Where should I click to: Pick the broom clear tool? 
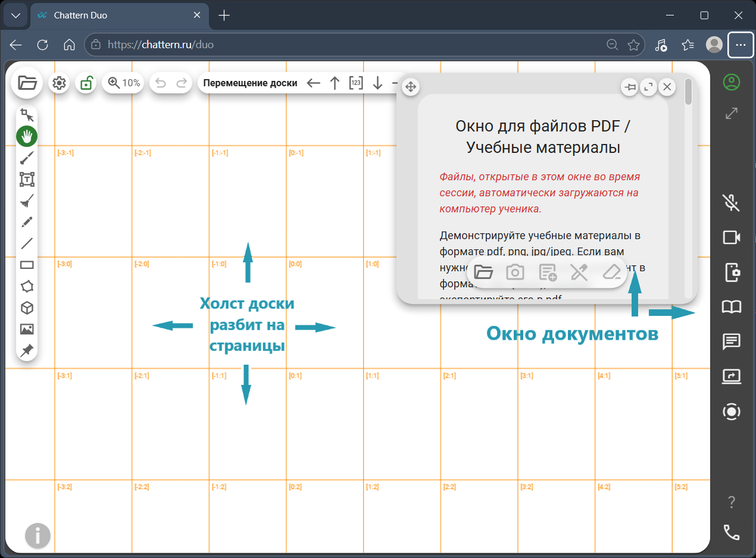(x=27, y=200)
